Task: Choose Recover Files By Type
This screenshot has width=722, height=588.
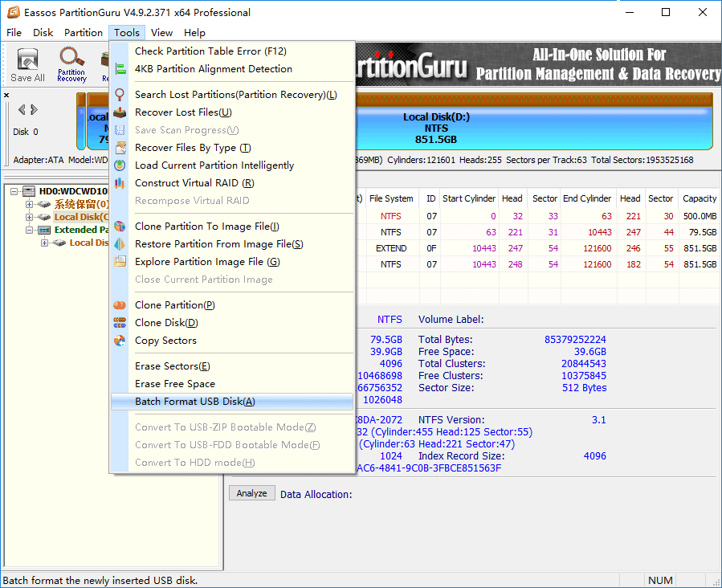Action: (232, 148)
